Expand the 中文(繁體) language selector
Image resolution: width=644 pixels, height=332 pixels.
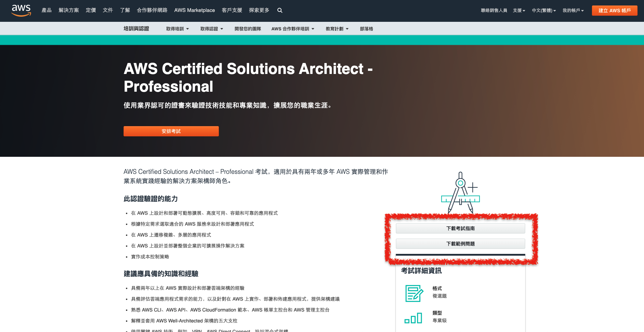pos(544,10)
